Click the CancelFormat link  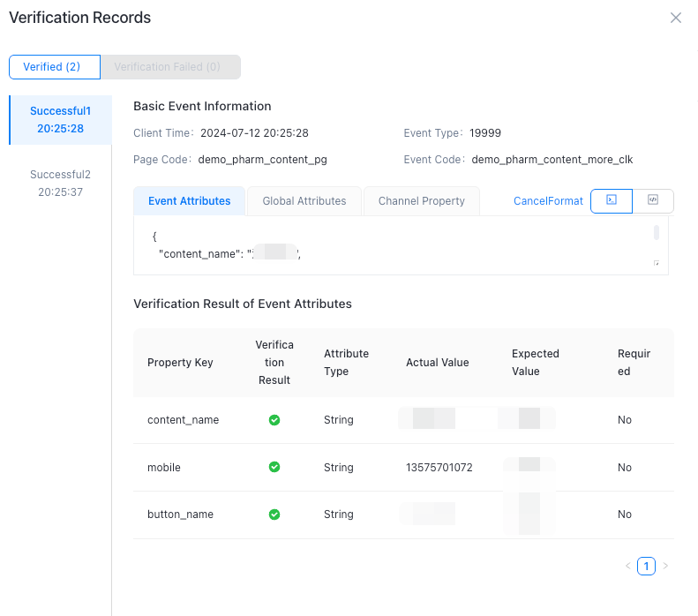(548, 201)
